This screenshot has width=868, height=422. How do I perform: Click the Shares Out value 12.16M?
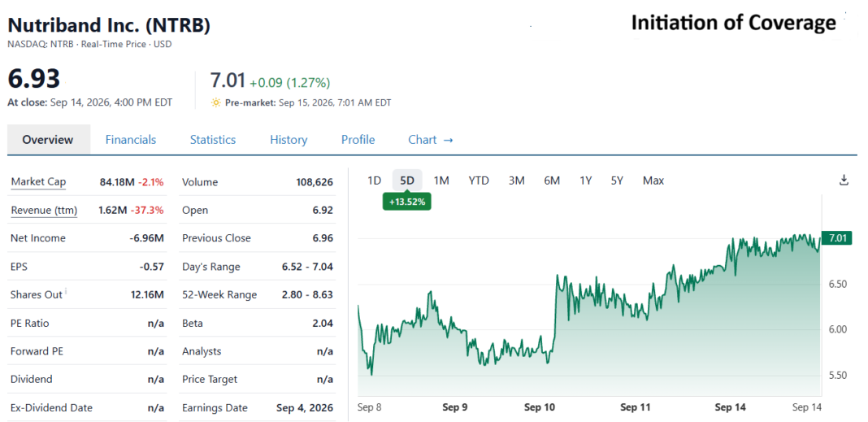point(147,295)
